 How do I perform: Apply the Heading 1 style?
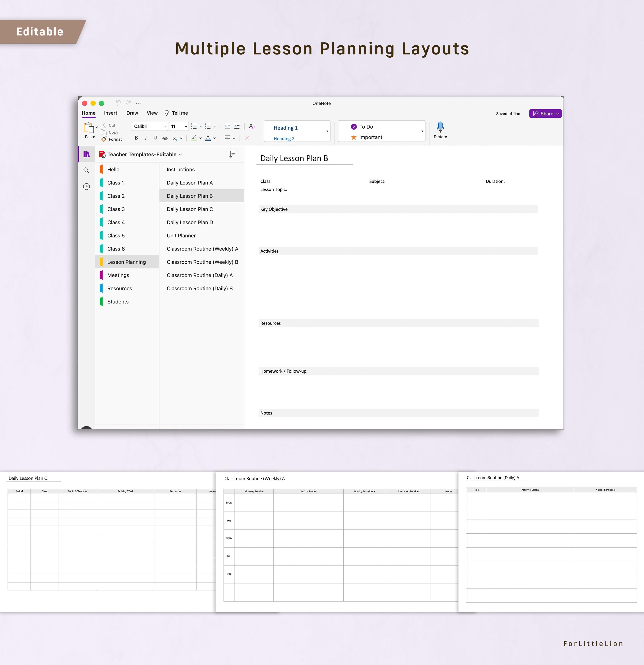286,128
